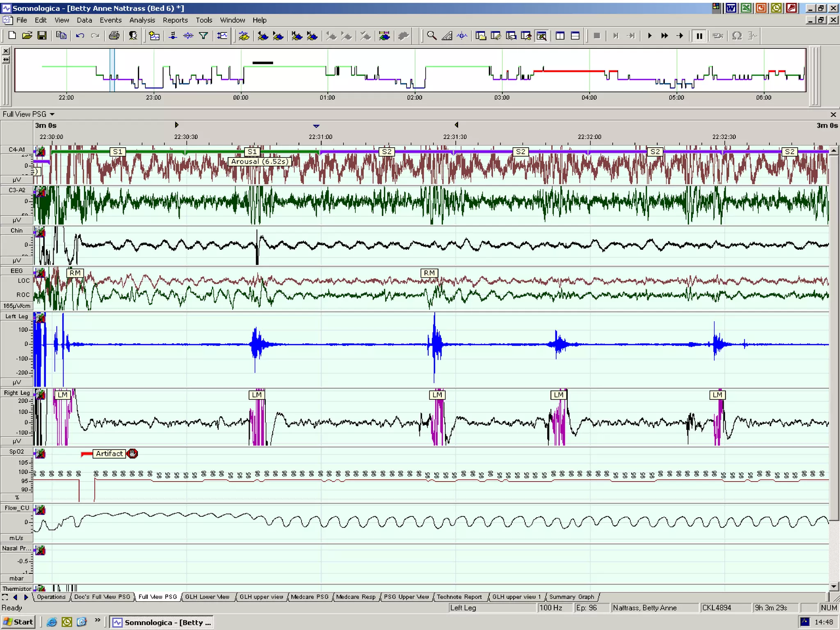840x630 pixels.
Task: Click the Save floppy disk icon
Action: 42,36
